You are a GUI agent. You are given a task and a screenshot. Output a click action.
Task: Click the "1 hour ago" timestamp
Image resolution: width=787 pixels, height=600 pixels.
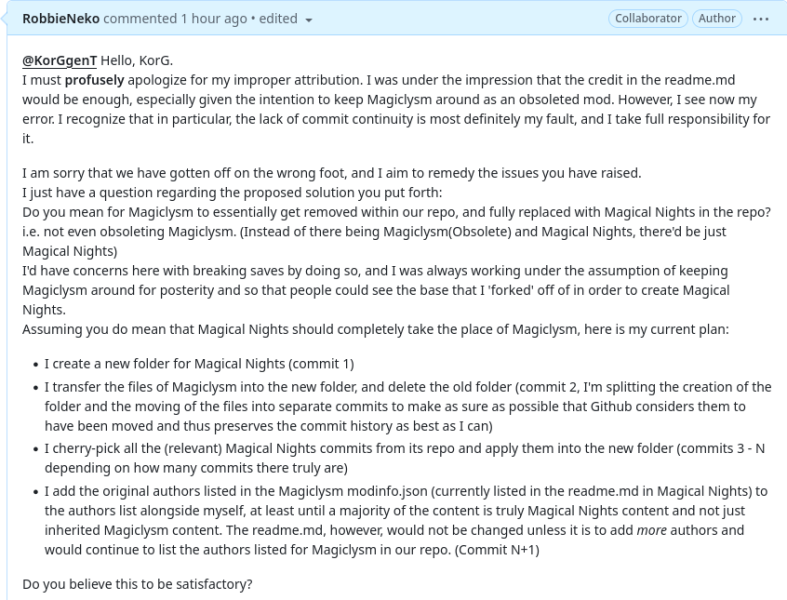point(214,19)
